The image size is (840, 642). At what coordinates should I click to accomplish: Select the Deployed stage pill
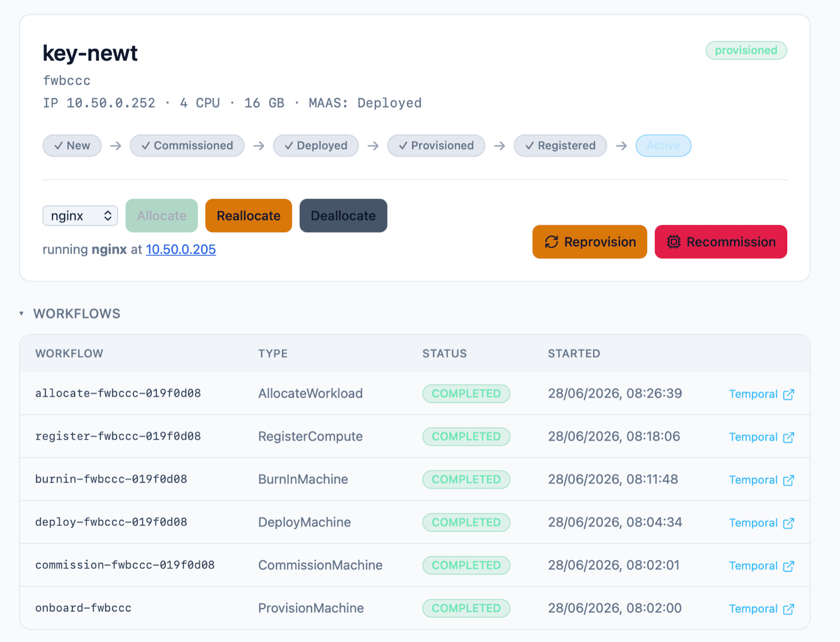coord(316,145)
